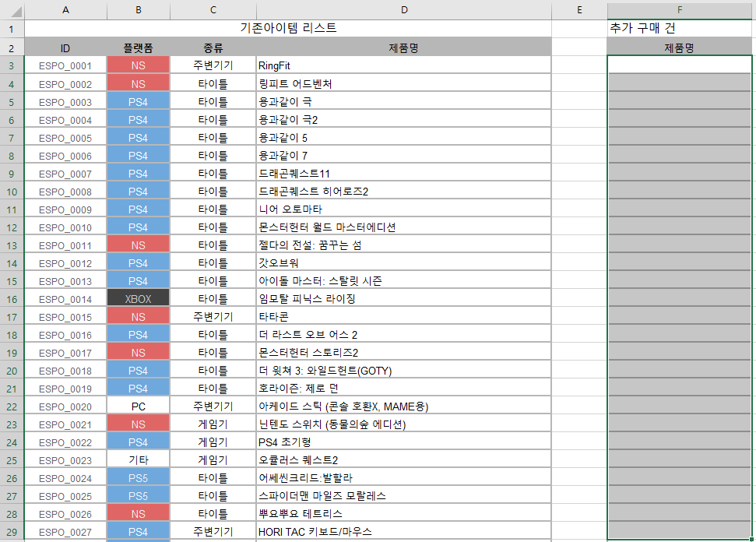Select row 29 header

click(12, 532)
